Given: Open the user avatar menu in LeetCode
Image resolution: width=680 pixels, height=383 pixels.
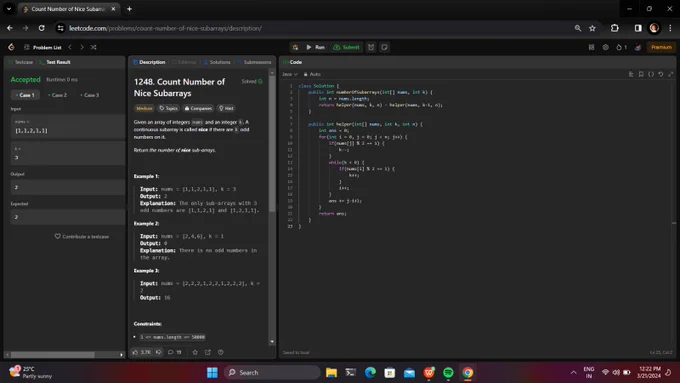Looking at the screenshot, I should click(638, 47).
